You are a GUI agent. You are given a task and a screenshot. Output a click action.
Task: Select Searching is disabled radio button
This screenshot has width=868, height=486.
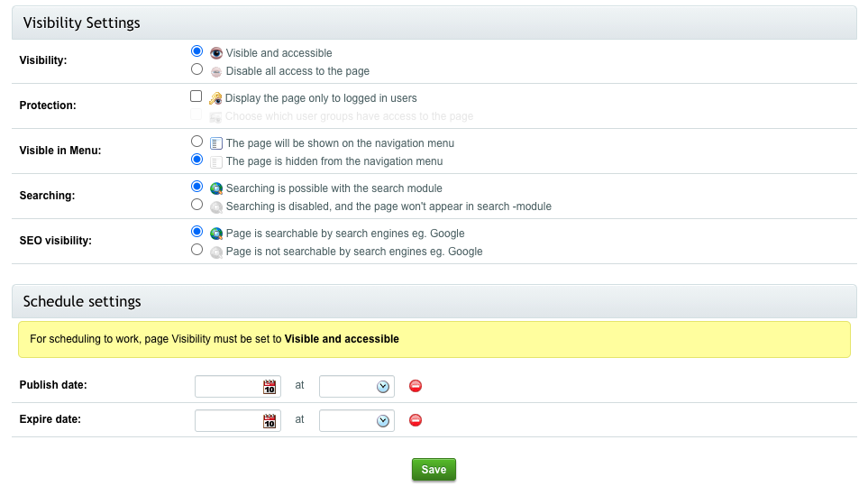click(x=196, y=205)
